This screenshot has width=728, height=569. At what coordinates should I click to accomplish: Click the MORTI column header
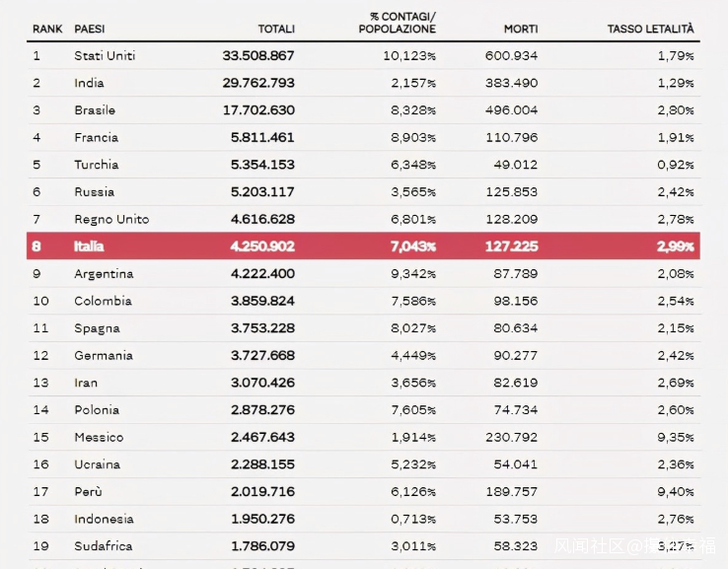point(520,30)
